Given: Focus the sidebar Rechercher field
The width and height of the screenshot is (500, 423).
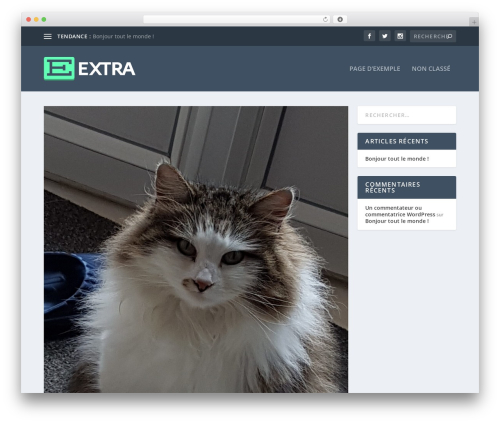Looking at the screenshot, I should coord(407,115).
